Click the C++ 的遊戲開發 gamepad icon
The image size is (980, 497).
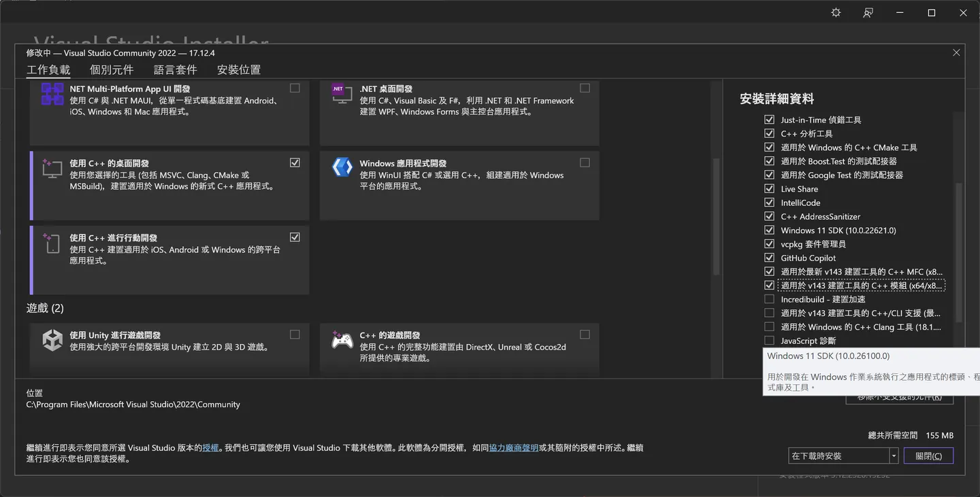pos(342,339)
